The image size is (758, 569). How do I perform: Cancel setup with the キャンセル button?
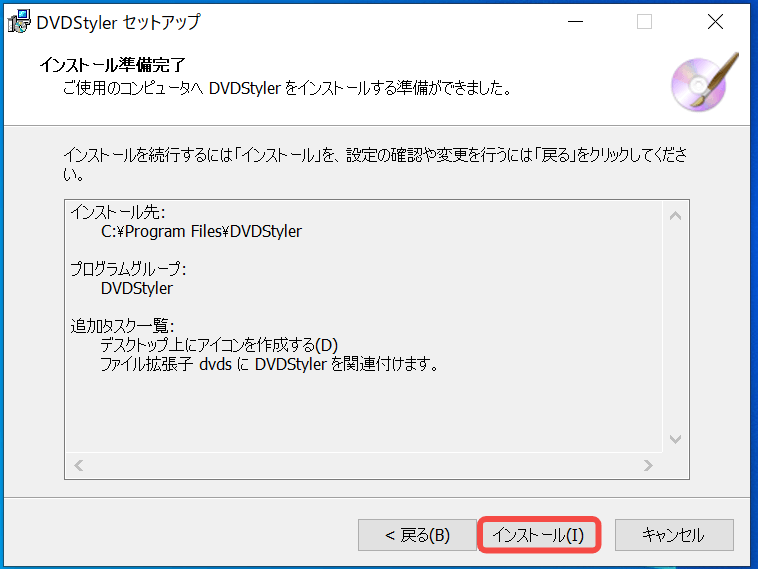674,535
